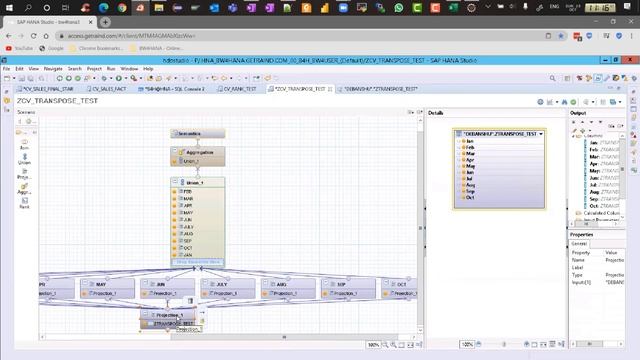Adjust the Details pane zoom slider
The image size is (640, 360).
(x=504, y=344)
